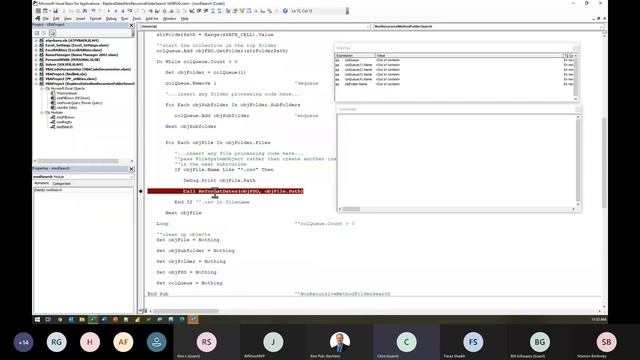Switch to the Categorized properties tab

coord(62,184)
